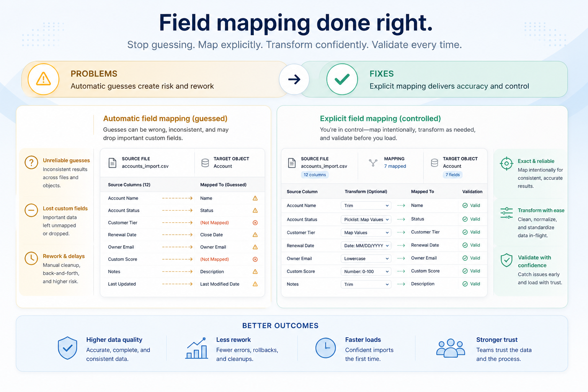Viewport: 588px width, 392px height.
Task: Click the Renewal Date row in guessed table
Action: 183,235
